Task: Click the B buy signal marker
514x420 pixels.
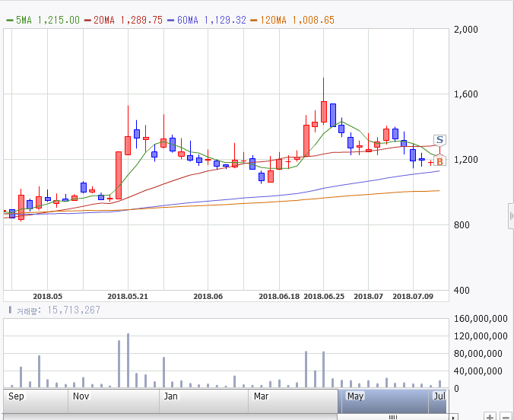Action: [x=439, y=161]
